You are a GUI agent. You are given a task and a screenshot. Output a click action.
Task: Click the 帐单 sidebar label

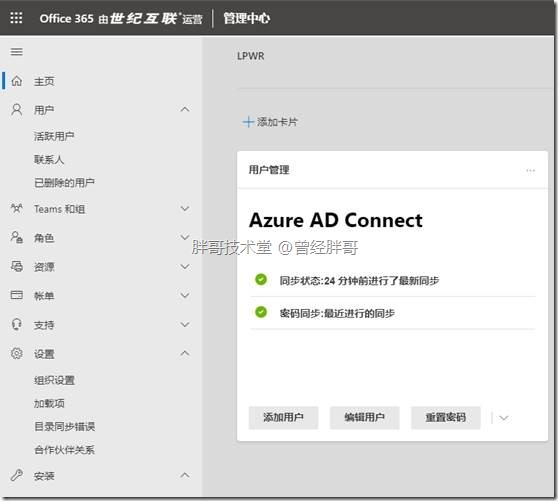pos(44,296)
